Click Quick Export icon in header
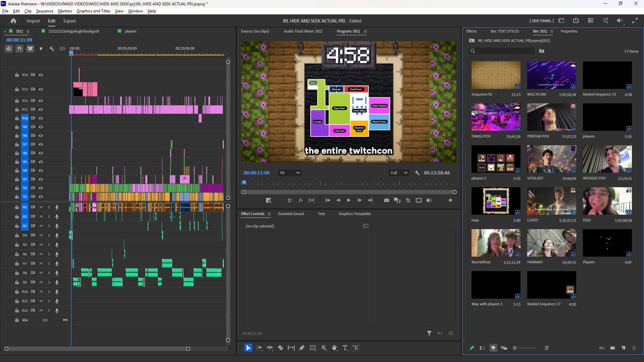The height and width of the screenshot is (362, 644). point(576,21)
